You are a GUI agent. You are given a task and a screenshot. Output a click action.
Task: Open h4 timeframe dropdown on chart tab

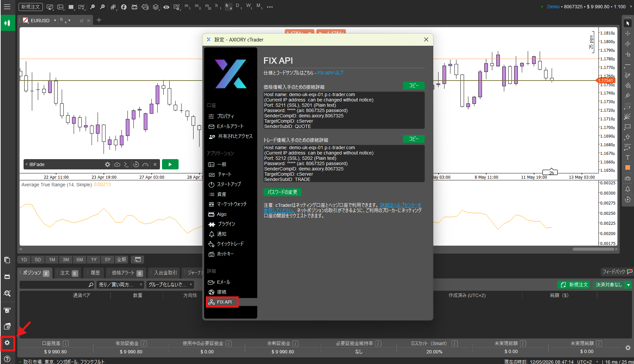coord(69,21)
